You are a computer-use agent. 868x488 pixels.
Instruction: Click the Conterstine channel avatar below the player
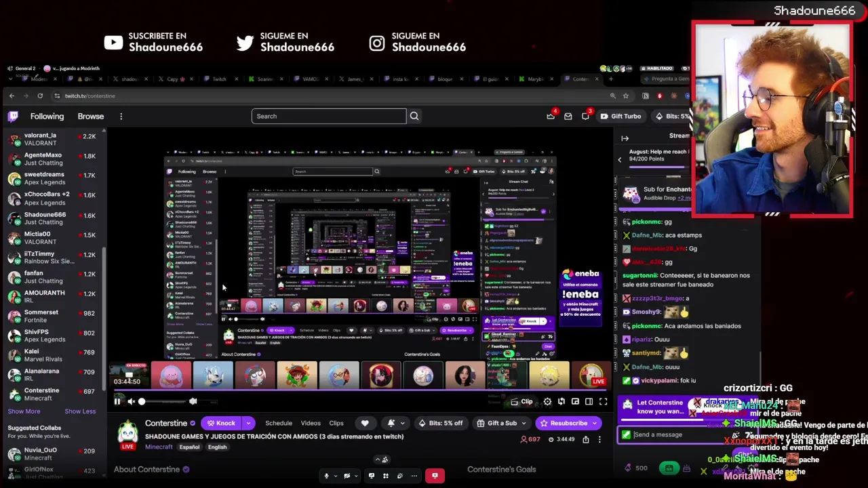tap(127, 432)
